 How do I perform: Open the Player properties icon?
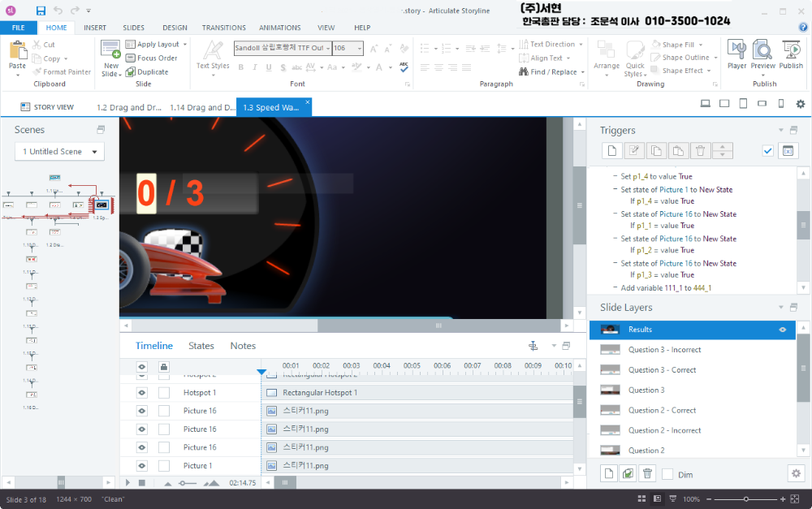coord(736,50)
